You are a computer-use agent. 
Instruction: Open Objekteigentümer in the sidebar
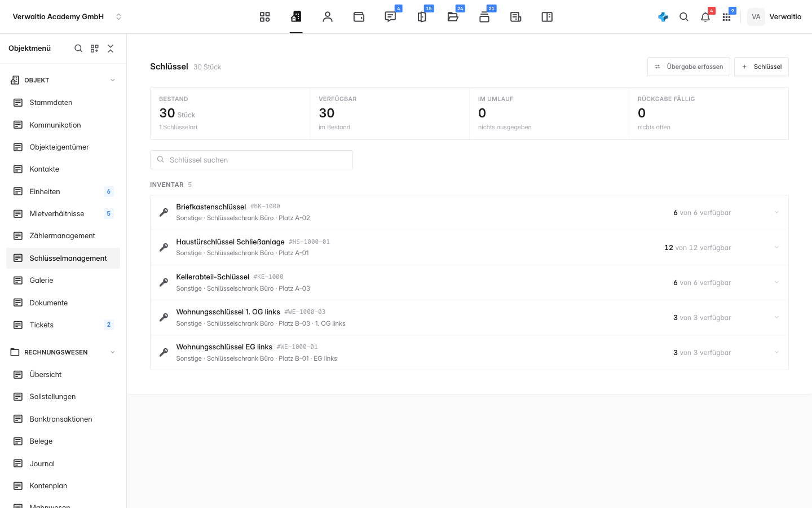click(x=63, y=147)
